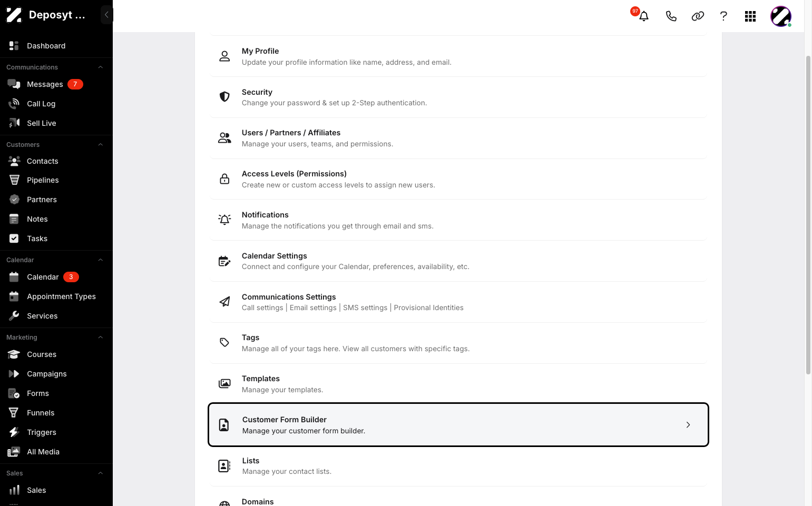Collapse the Customers sidebar section

(x=100, y=145)
